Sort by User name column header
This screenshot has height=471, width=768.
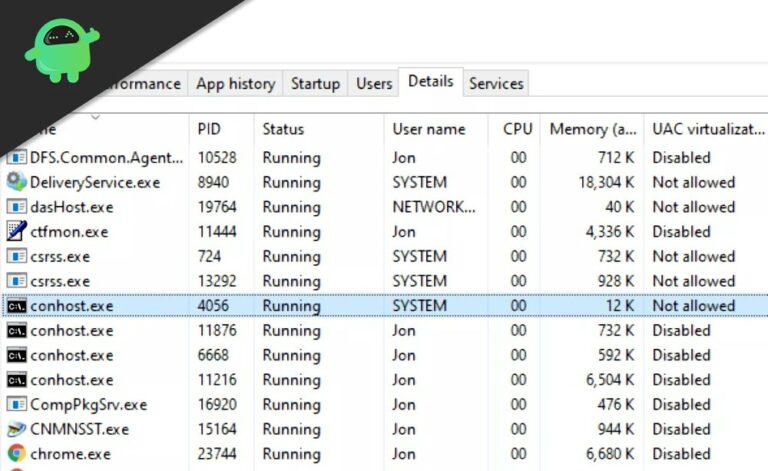coord(428,129)
